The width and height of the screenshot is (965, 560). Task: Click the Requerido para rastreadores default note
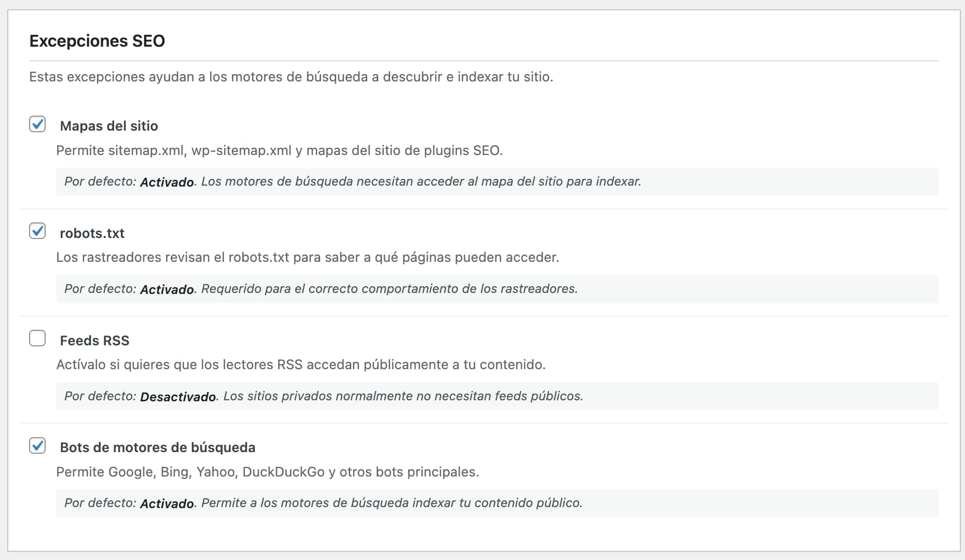[320, 289]
